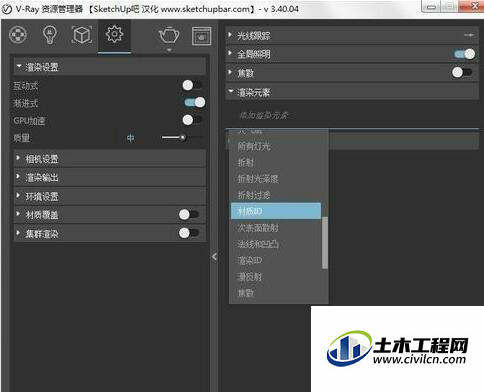Expand the 光线跟踪 section

pos(352,36)
